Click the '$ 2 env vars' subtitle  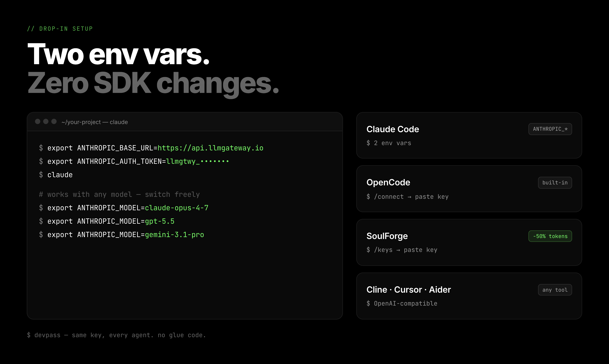pos(389,143)
